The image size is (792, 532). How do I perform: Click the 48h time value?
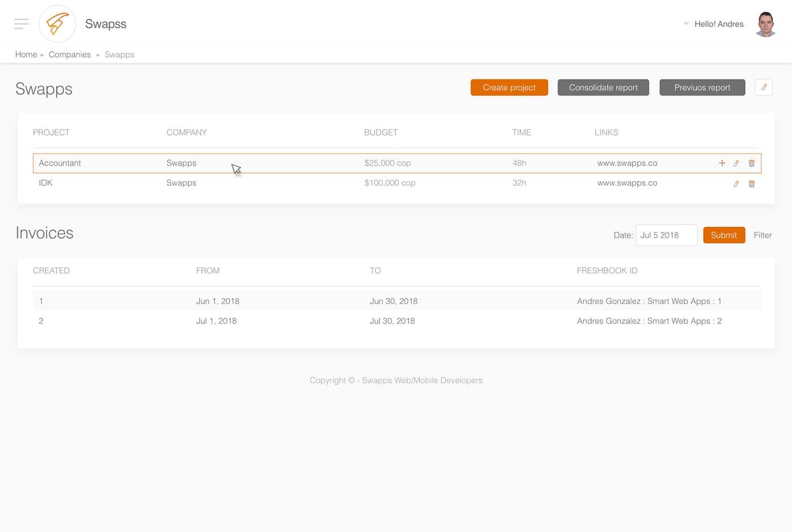[519, 163]
